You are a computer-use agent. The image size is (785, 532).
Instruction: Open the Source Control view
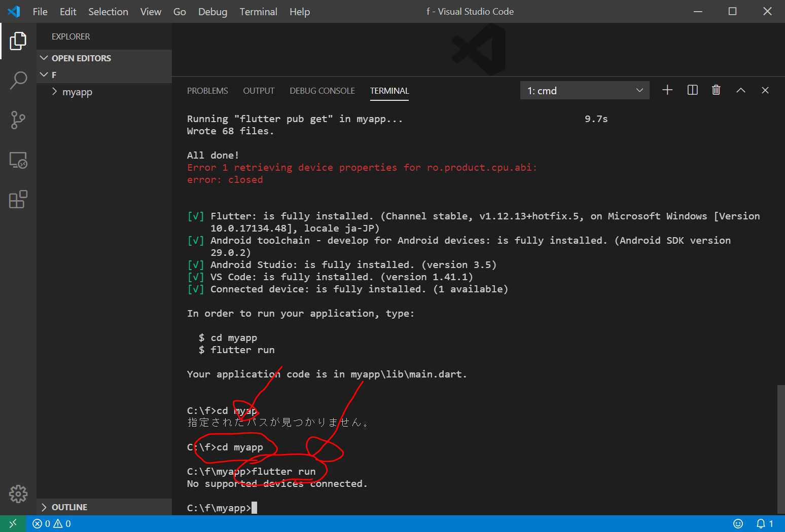point(18,120)
